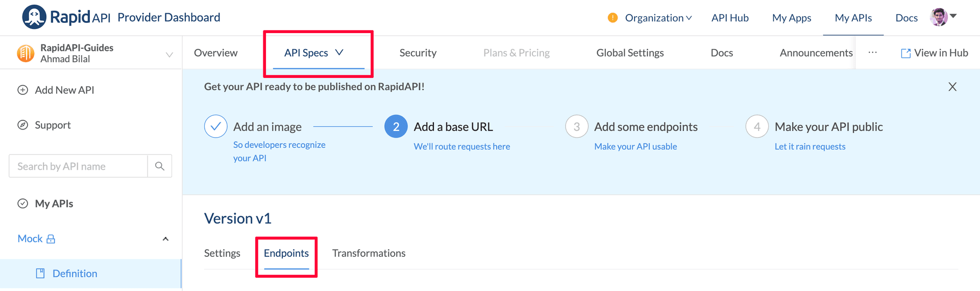Click the RapidAPI-Guides organization logo
Viewport: 980px width, 291px height.
pyautogui.click(x=26, y=53)
